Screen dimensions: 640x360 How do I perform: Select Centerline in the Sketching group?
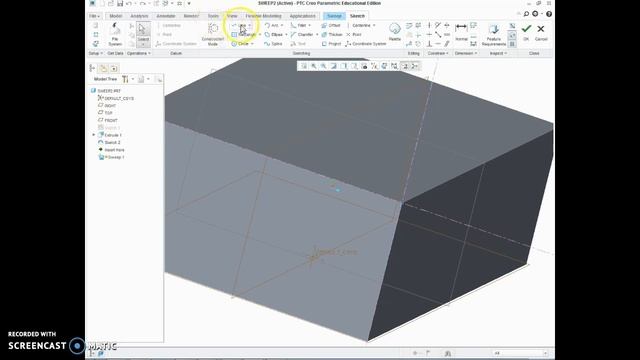point(361,25)
